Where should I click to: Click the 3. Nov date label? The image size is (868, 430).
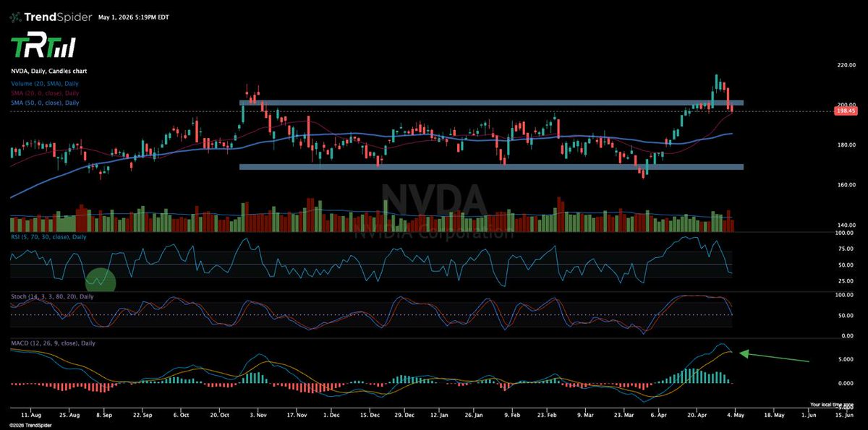tap(258, 417)
